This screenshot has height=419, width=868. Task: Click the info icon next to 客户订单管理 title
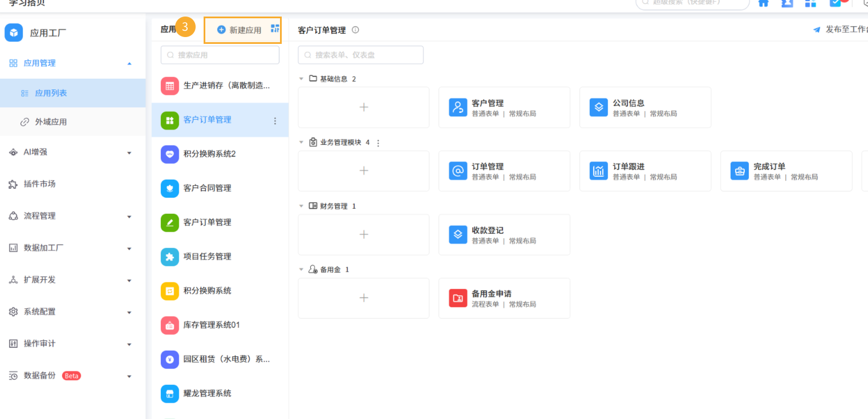[x=355, y=30]
